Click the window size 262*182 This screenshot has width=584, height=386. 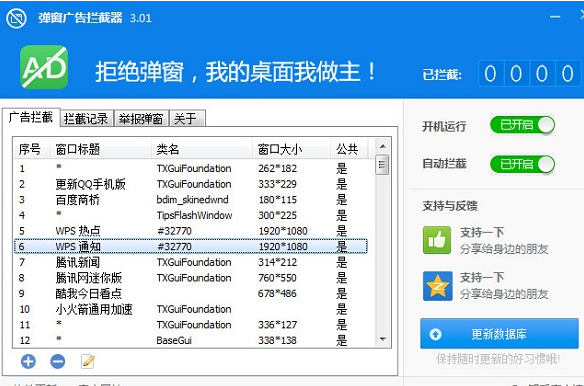pyautogui.click(x=277, y=168)
